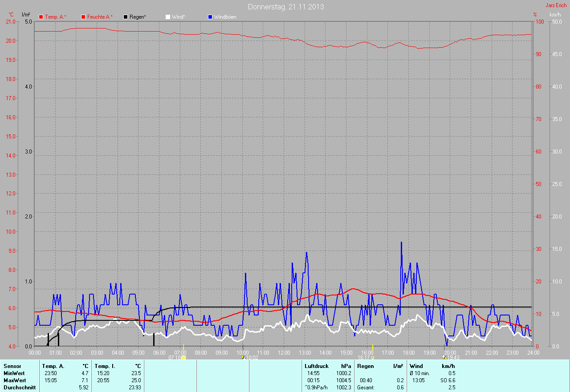The height and width of the screenshot is (392, 570).
Task: Click the red Feuchte A.* legend swatch
Action: [x=83, y=17]
